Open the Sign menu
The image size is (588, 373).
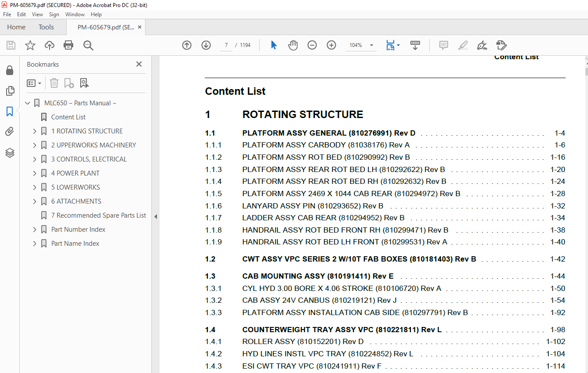point(54,14)
